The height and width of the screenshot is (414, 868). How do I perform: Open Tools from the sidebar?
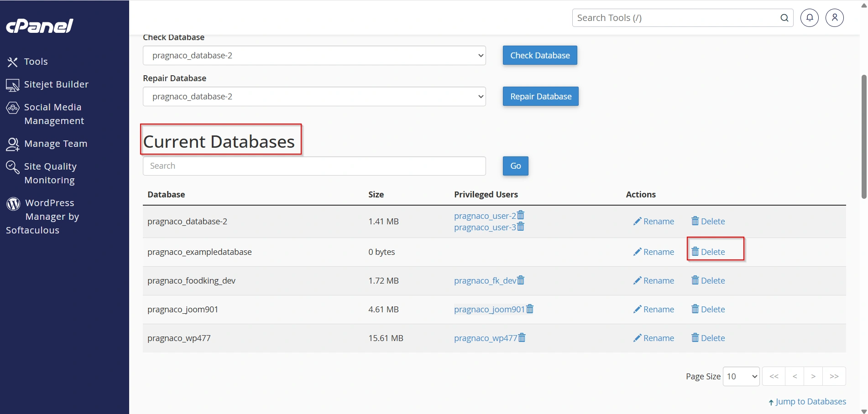36,62
